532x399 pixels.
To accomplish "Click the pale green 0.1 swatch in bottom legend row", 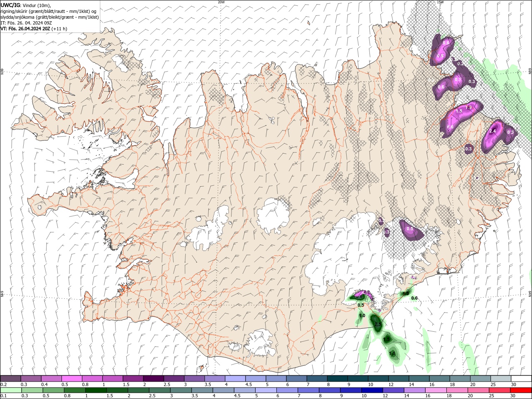I will tap(11, 390).
